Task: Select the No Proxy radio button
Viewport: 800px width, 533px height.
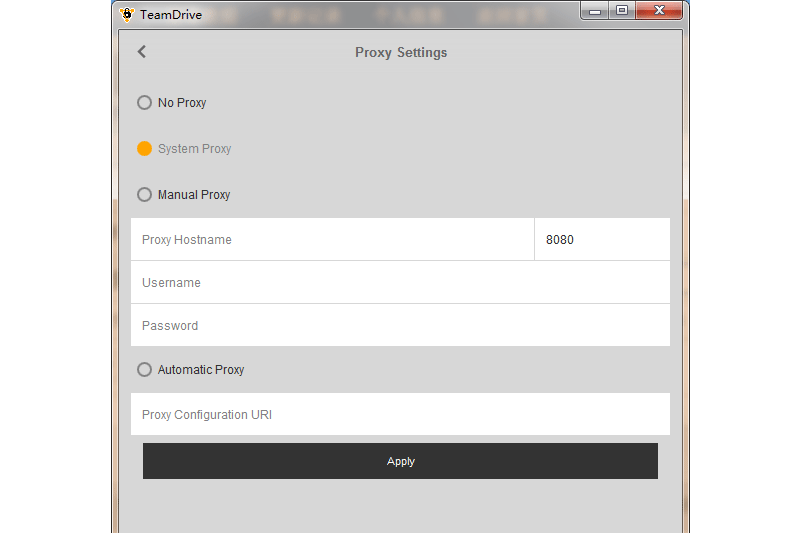Action: (x=144, y=103)
